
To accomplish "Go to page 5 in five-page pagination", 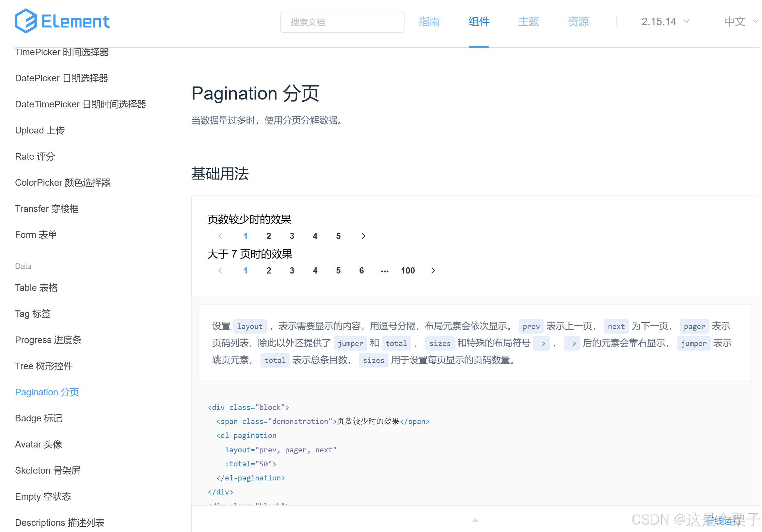I will coord(339,236).
